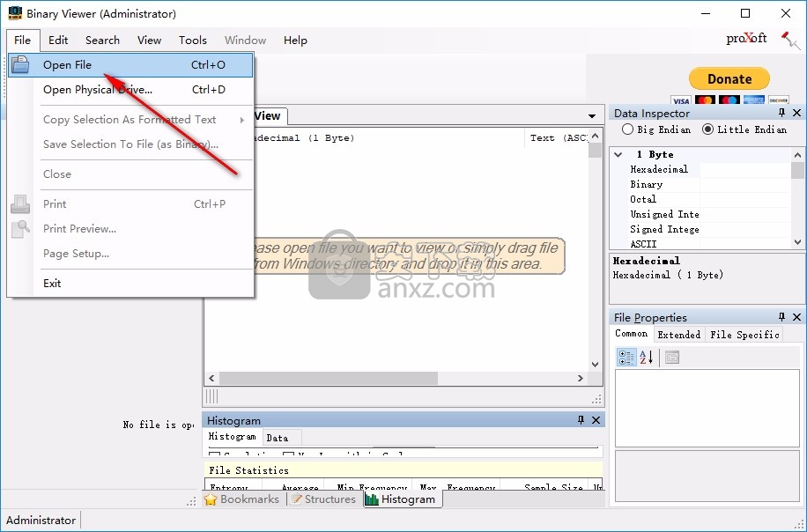Click the Histogram bar chart icon in the bottom tabs

[x=372, y=499]
